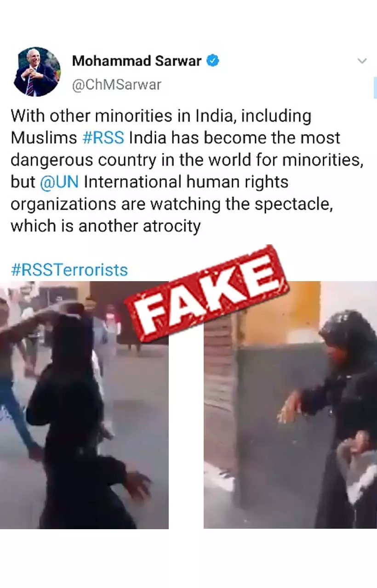This screenshot has height=588, width=377.
Task: Open Mohammad Sarwar's profile picture
Action: point(37,72)
